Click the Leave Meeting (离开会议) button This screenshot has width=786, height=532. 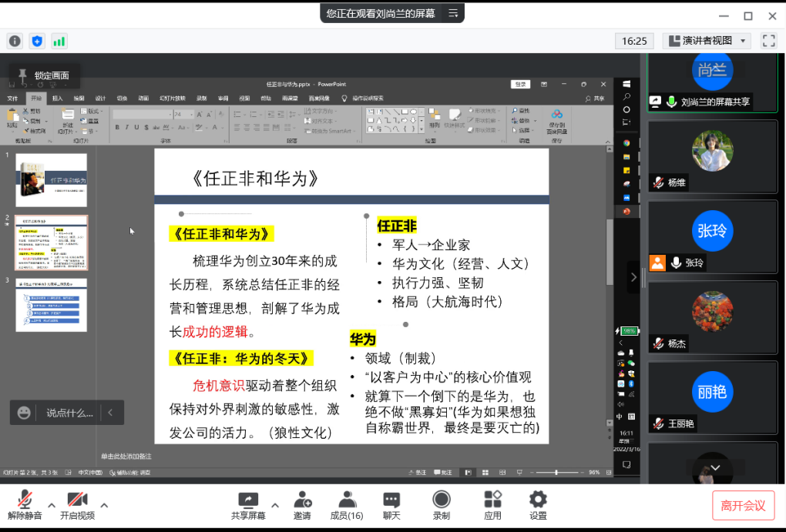[x=743, y=506]
